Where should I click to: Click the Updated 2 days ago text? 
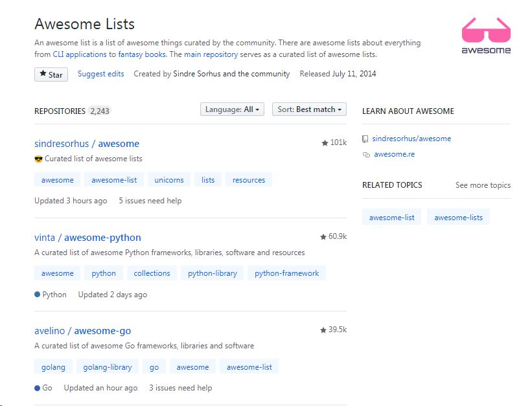point(112,295)
